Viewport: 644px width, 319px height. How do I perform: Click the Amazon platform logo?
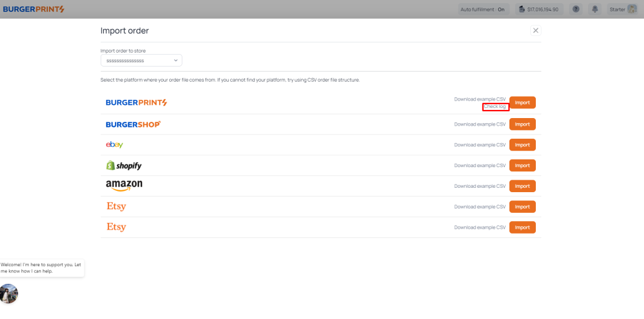(124, 186)
